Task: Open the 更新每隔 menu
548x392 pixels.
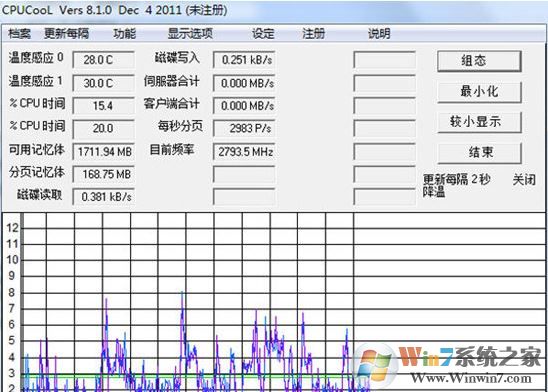Action: coord(66,34)
